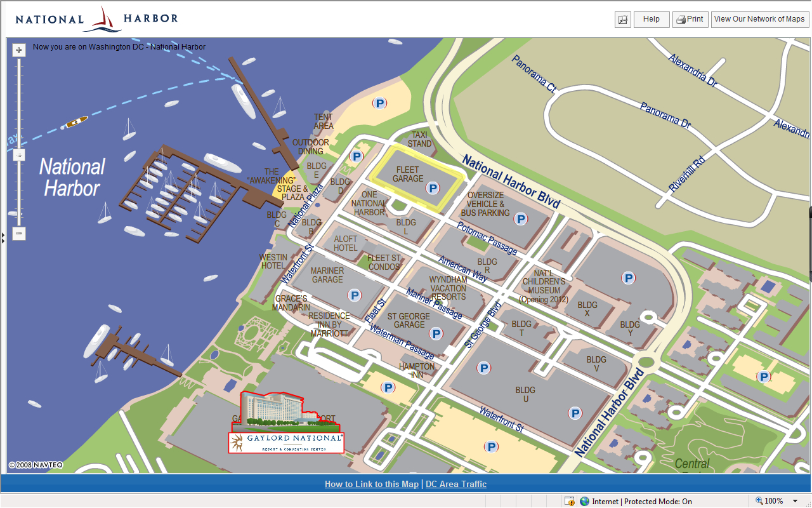
Task: Click the Grace's Mandarin label
Action: point(291,303)
